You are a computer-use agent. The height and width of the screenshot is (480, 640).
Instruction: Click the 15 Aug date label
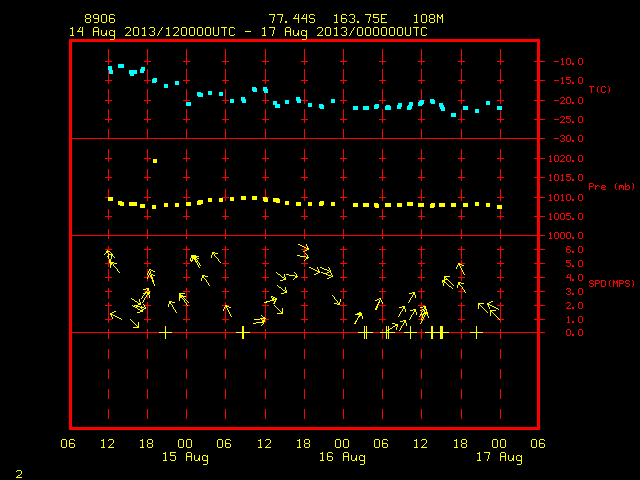[x=185, y=457]
